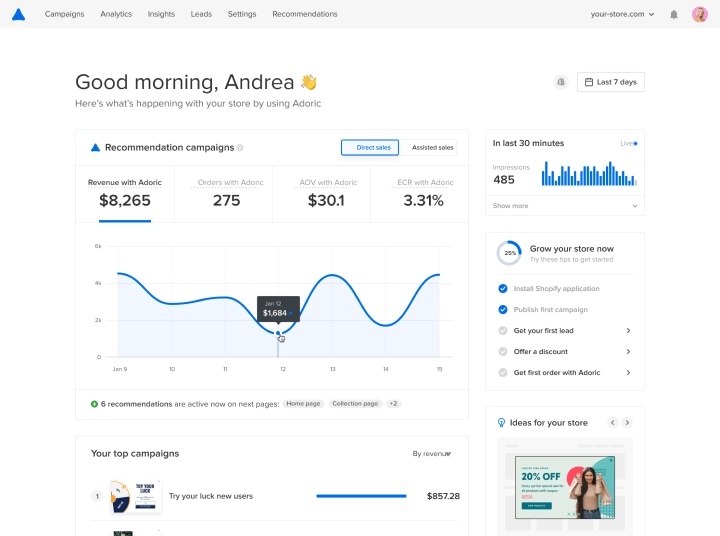Click the Home page tag
This screenshot has height=536, width=720.
[303, 404]
